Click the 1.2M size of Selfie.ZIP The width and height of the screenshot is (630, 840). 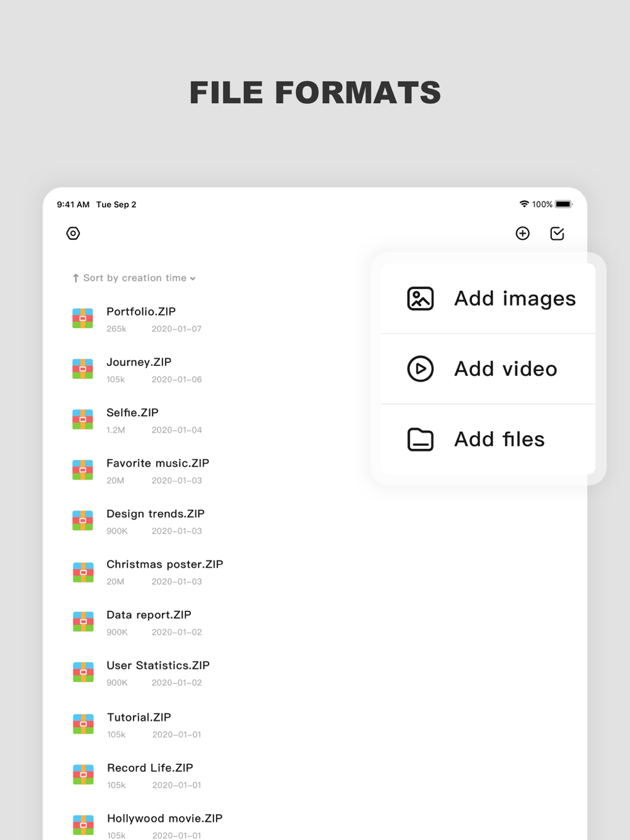click(116, 430)
